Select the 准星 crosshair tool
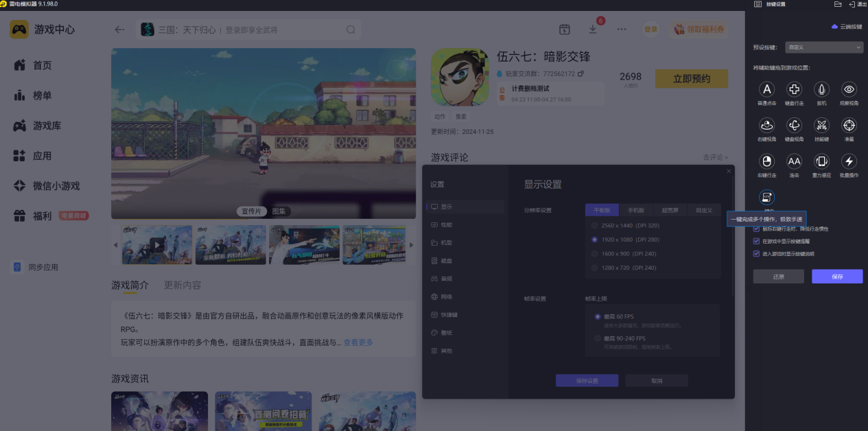868x431 pixels. click(849, 126)
